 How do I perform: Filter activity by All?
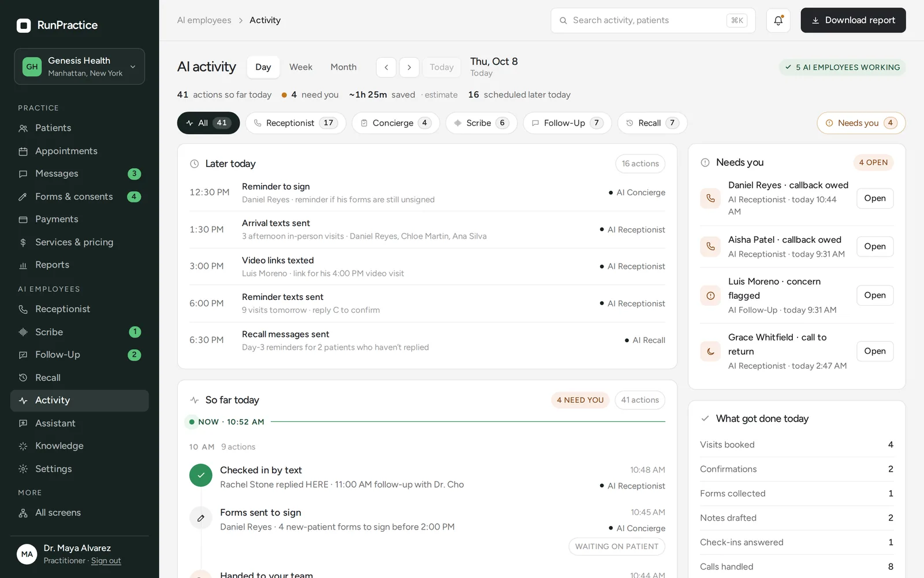coord(208,123)
